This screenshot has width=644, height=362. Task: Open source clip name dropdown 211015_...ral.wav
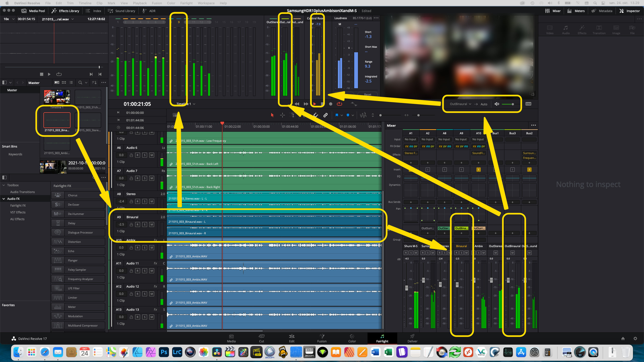point(58,19)
